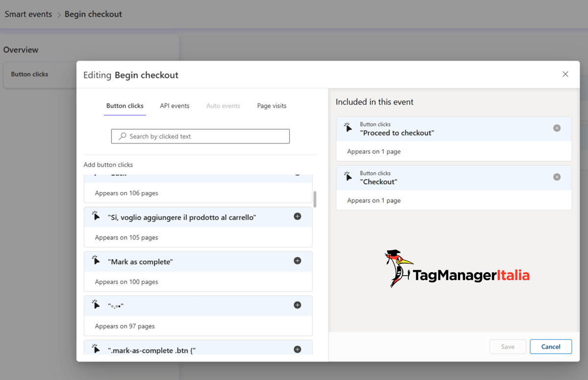The width and height of the screenshot is (588, 380).
Task: Click cursor icon beside "Proceed to checkout"
Action: click(349, 127)
